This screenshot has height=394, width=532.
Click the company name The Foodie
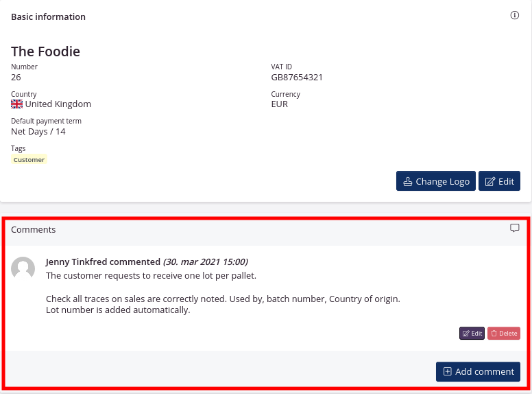45,51
